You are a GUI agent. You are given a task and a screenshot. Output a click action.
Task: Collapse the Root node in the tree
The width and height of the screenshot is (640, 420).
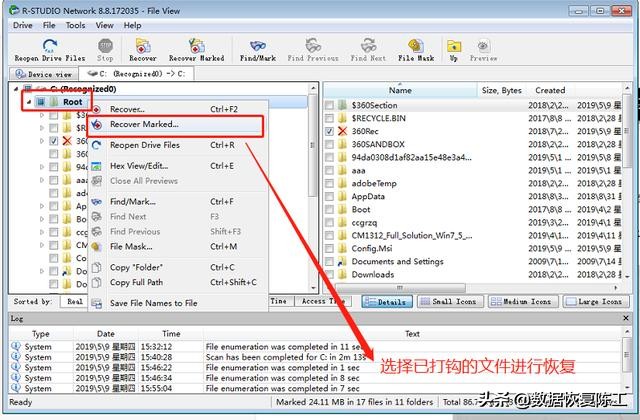click(29, 102)
